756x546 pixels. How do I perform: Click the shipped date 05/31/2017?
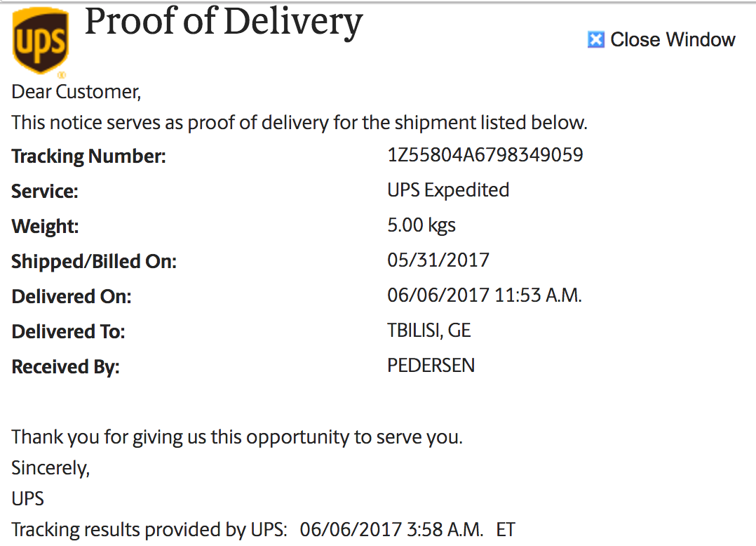pyautogui.click(x=438, y=260)
